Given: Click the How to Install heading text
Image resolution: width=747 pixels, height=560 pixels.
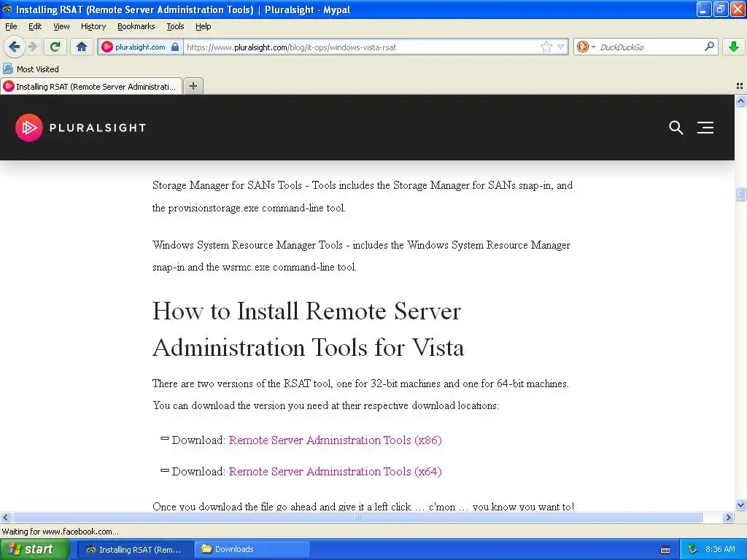Looking at the screenshot, I should coord(308,329).
